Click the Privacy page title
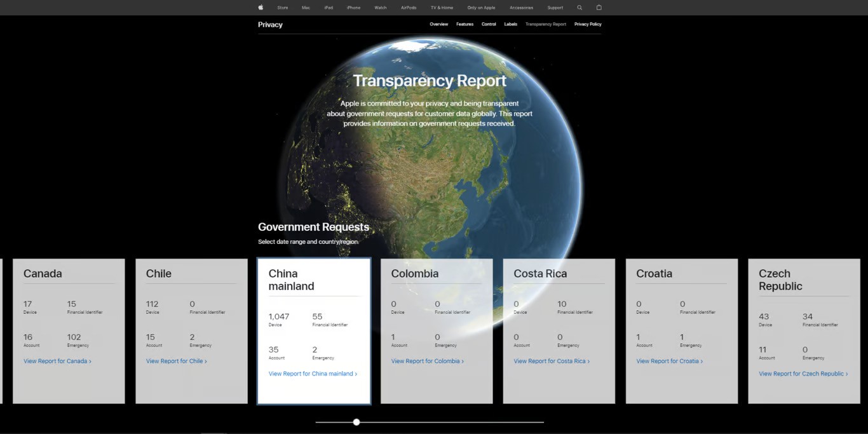Image resolution: width=868 pixels, height=434 pixels. 270,24
